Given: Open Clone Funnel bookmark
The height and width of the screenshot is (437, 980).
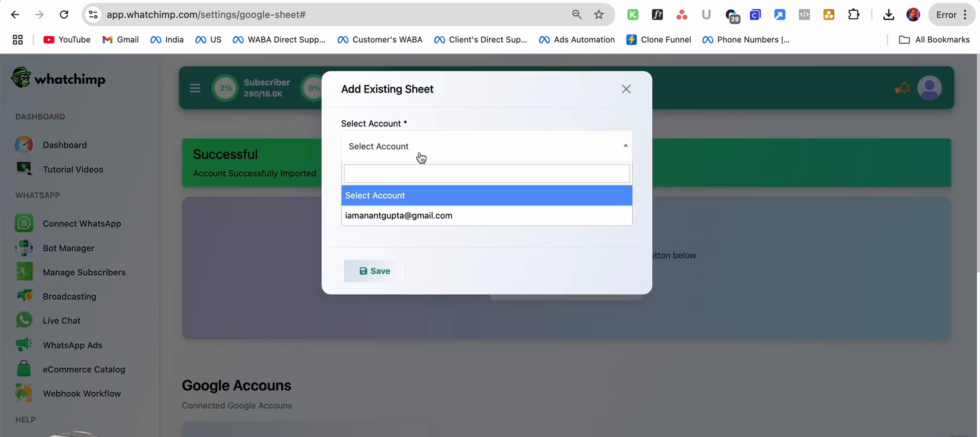Looking at the screenshot, I should 658,40.
